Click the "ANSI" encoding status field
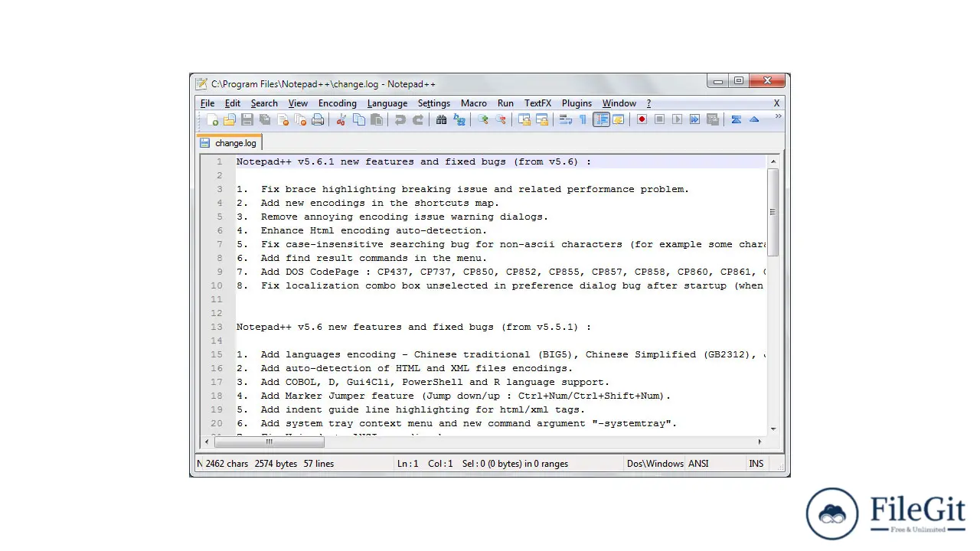 click(698, 464)
